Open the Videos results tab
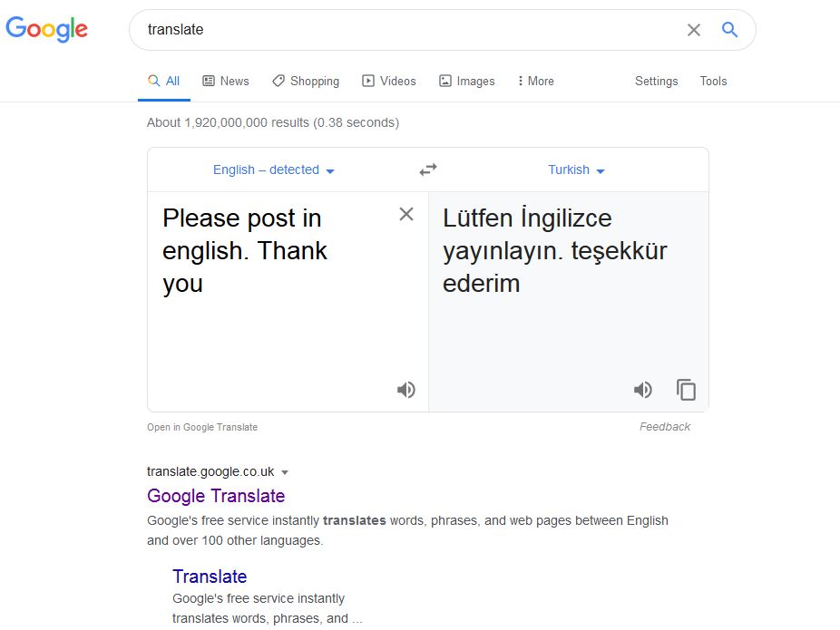The width and height of the screenshot is (840, 630). click(389, 81)
